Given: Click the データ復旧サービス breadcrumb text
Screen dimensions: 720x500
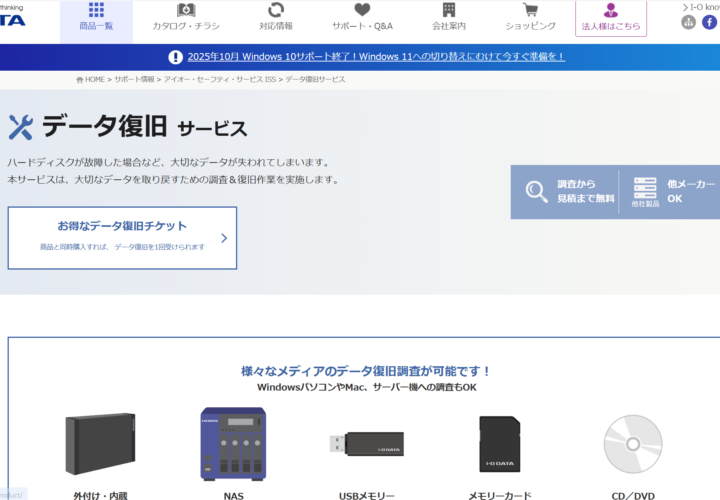Looking at the screenshot, I should tap(315, 79).
